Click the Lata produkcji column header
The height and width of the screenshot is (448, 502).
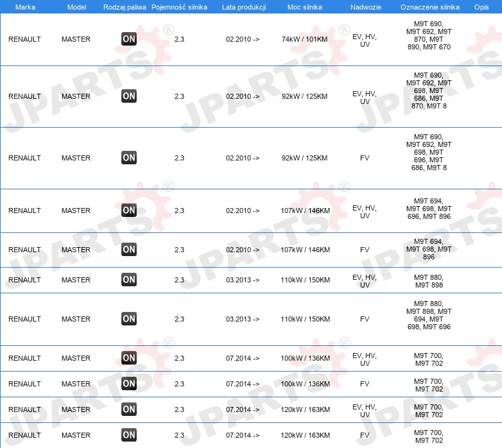(244, 7)
